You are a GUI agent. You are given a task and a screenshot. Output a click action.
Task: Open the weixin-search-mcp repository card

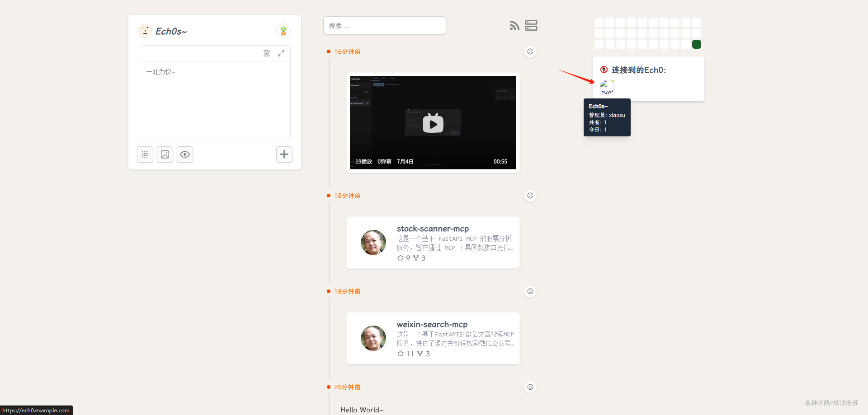(x=433, y=338)
